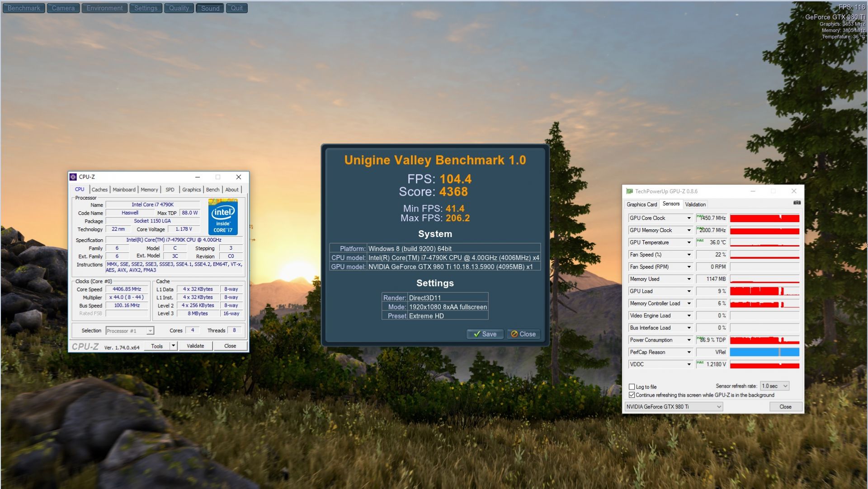Switch to the Bench tab in CPU-Z
The image size is (868, 489).
pyautogui.click(x=212, y=190)
